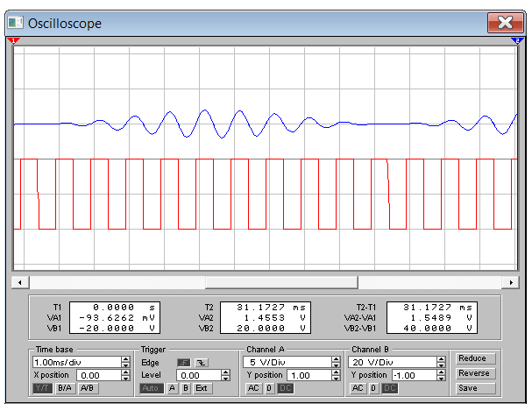The height and width of the screenshot is (418, 532).
Task: Set Channel B coupling to DC
Action: 390,388
